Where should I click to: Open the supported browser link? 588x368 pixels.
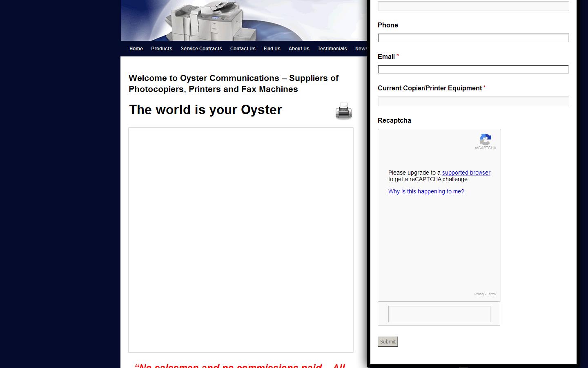click(466, 173)
